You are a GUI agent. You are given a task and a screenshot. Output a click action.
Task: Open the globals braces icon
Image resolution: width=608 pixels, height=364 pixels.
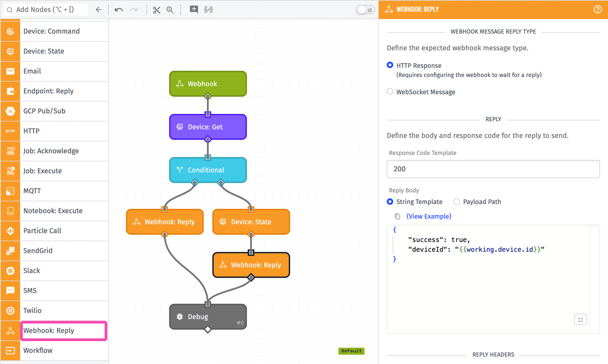pyautogui.click(x=209, y=9)
